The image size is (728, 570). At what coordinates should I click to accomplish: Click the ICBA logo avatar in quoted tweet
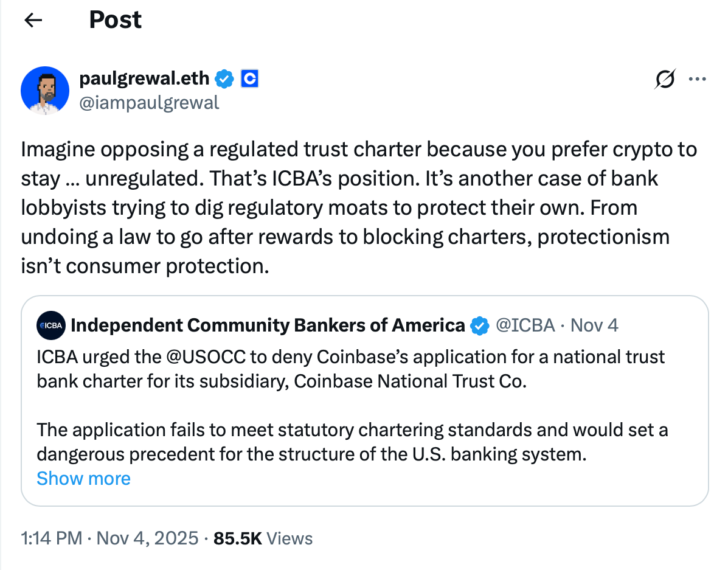point(50,325)
